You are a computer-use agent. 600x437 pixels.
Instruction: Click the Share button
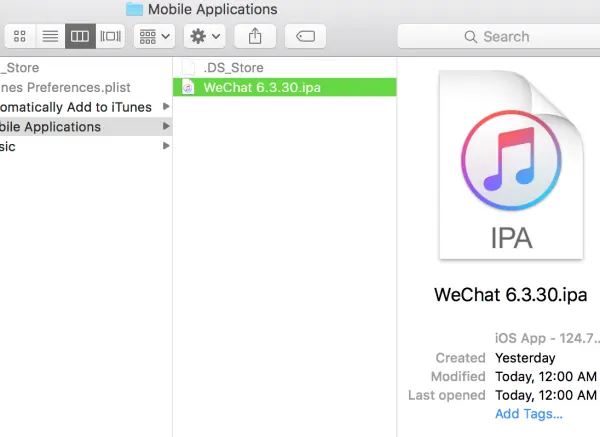coord(255,36)
